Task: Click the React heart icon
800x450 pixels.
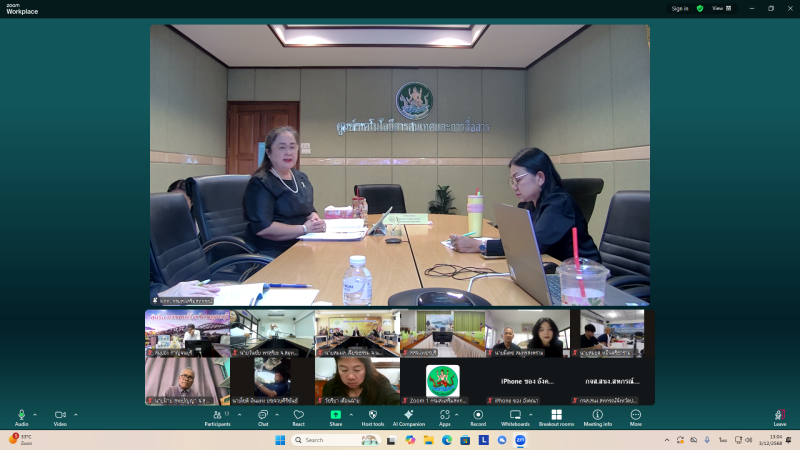Action: [x=298, y=415]
